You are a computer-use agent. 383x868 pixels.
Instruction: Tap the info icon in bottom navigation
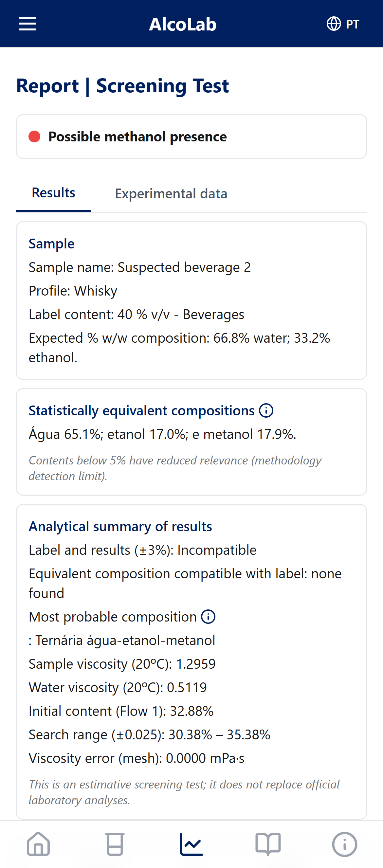coord(345,843)
